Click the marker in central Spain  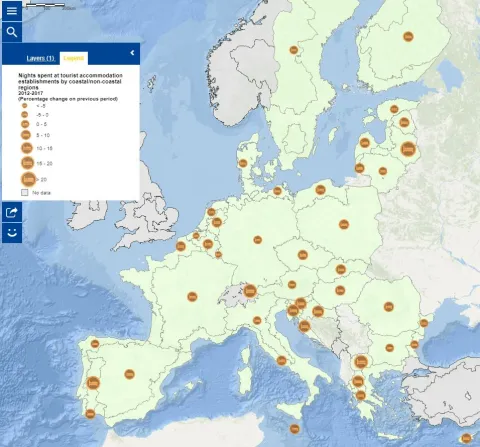(x=129, y=374)
